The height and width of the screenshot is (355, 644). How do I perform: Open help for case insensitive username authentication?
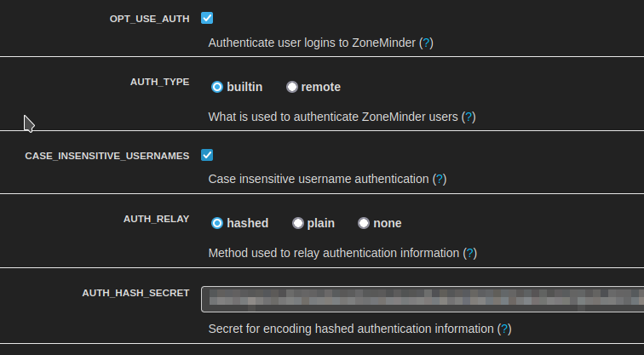pyautogui.click(x=440, y=180)
